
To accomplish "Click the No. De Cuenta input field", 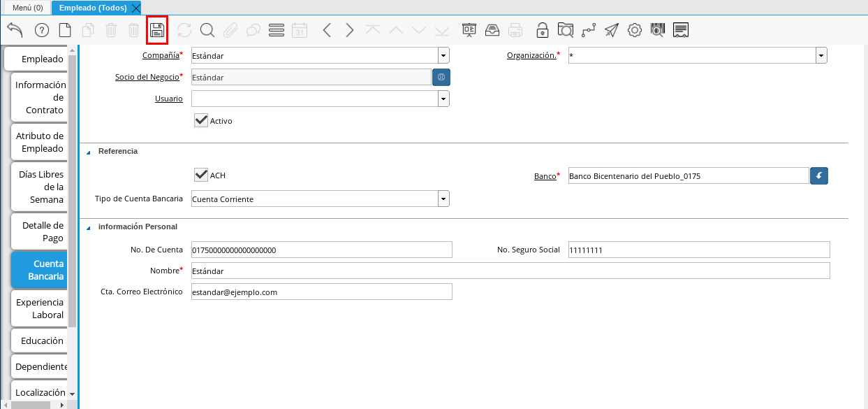I will 321,250.
